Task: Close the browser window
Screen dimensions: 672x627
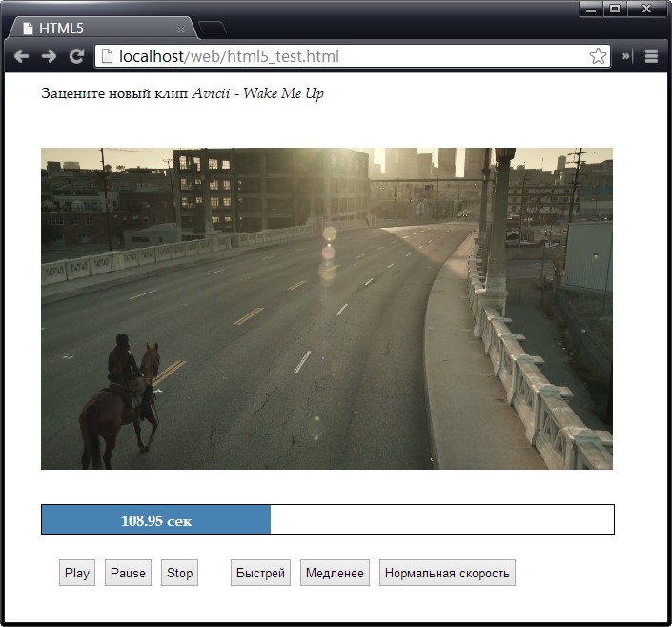Action: (x=646, y=9)
